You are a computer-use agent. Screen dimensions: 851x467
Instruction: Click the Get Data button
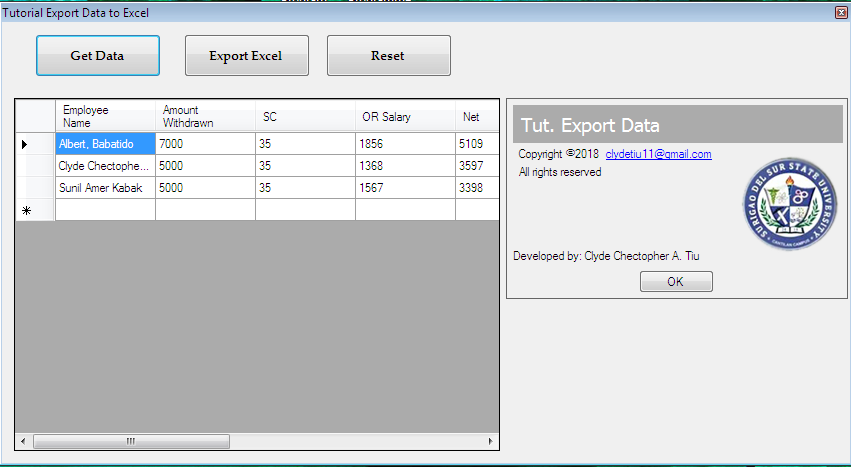tap(98, 55)
